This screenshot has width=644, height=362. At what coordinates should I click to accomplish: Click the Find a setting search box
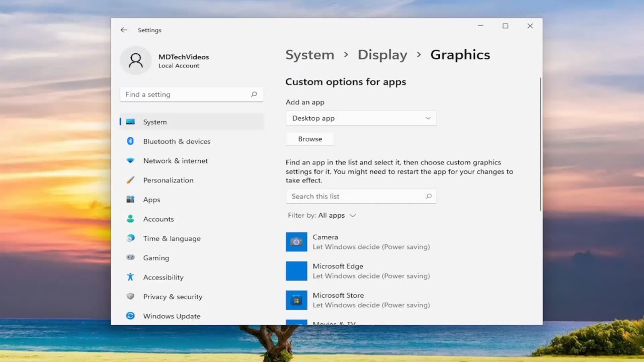[192, 95]
